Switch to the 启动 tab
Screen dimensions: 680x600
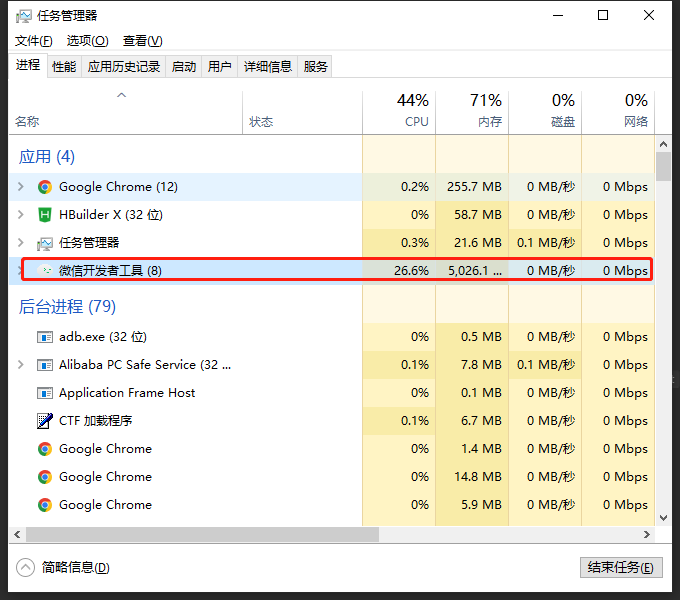pos(184,66)
